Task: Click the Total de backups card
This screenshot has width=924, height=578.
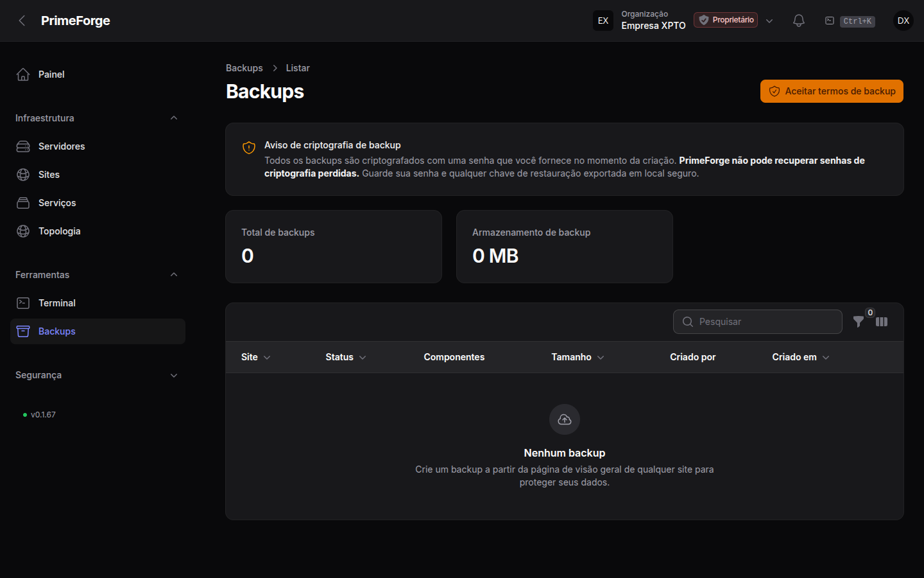Action: tap(334, 247)
